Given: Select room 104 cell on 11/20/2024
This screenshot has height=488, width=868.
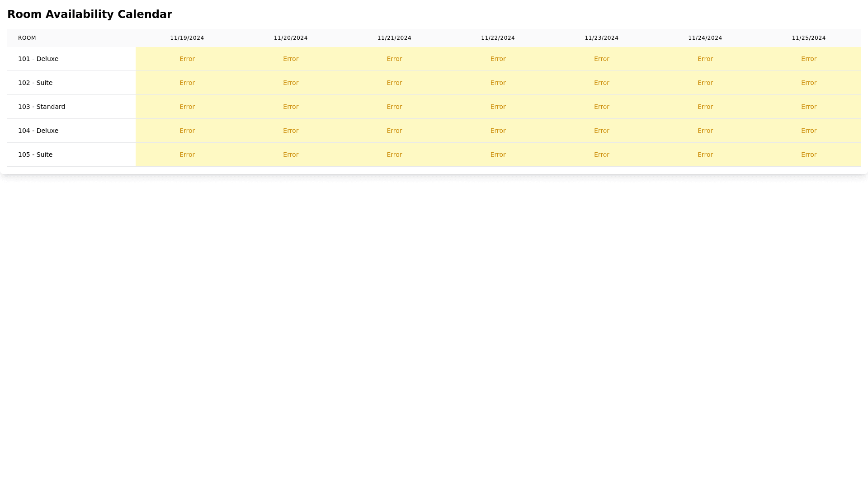Looking at the screenshot, I should click(x=290, y=131).
